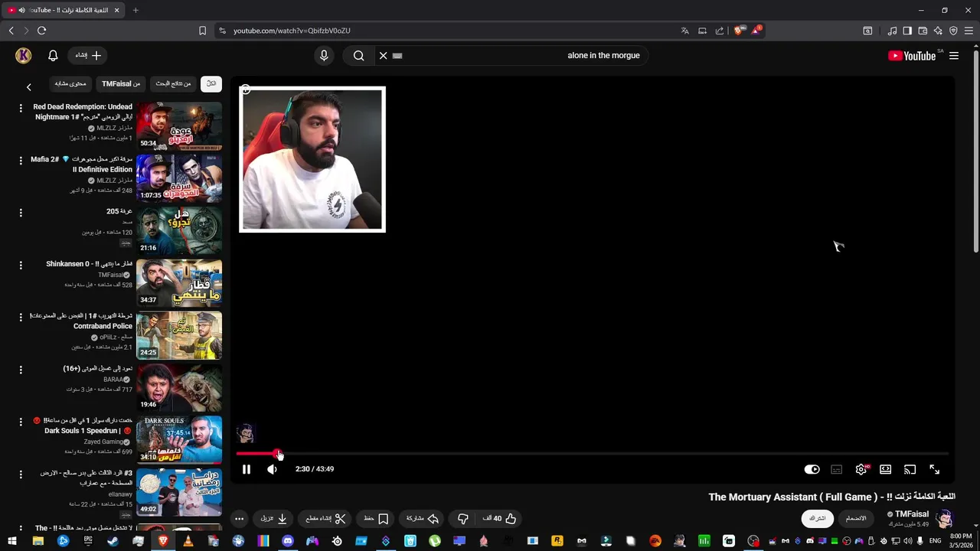This screenshot has width=980, height=551.
Task: Open the create (إنشاء) button
Action: [88, 55]
